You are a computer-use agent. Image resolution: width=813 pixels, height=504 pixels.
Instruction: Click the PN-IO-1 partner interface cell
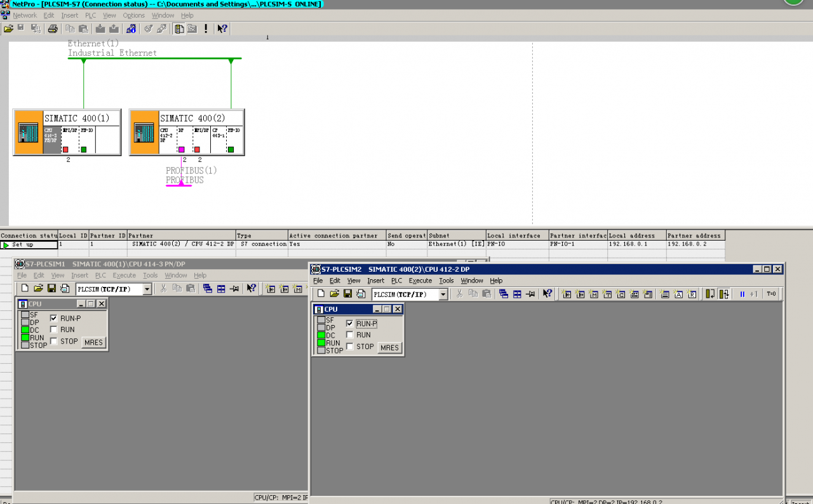tap(578, 244)
